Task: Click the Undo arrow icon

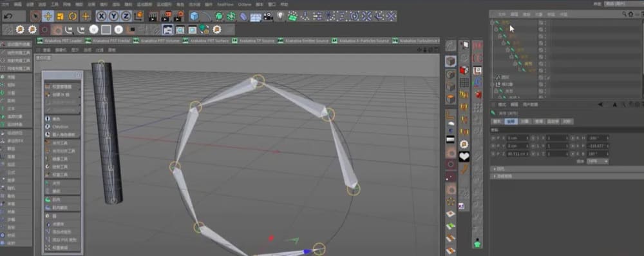Action: 8,17
